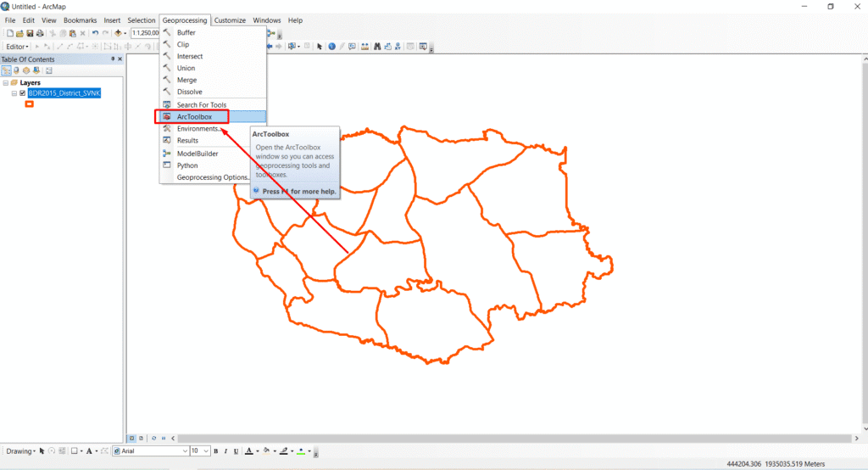Open the Editor dropdown menu

(x=17, y=47)
